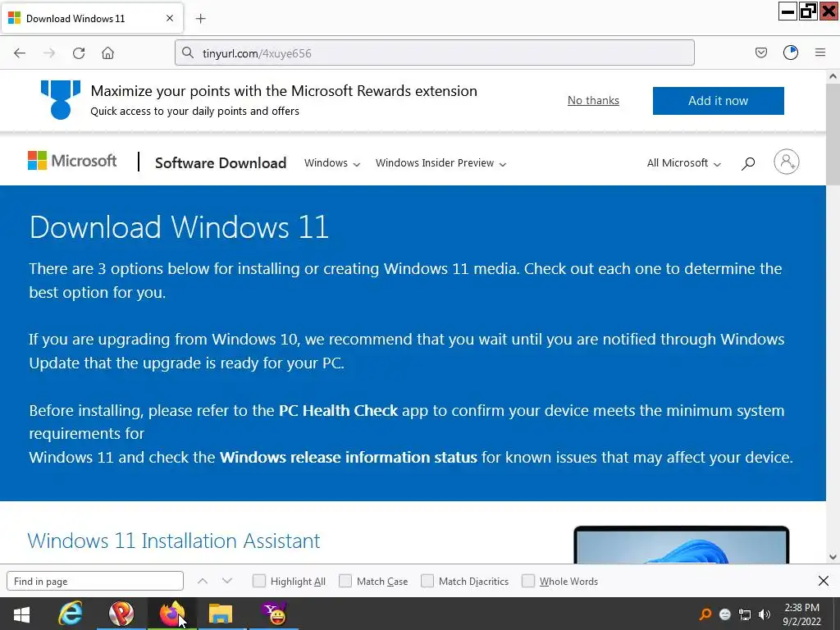Open the Windows Start menu
This screenshot has height=630, width=840.
point(21,614)
